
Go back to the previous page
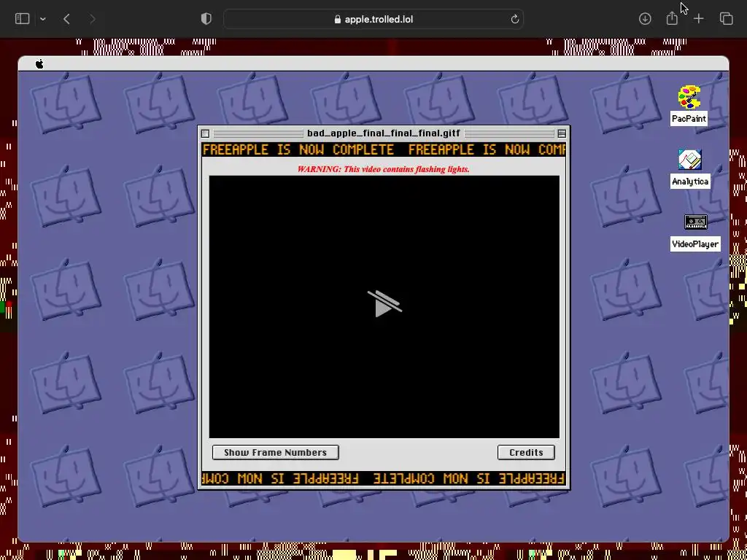point(66,19)
